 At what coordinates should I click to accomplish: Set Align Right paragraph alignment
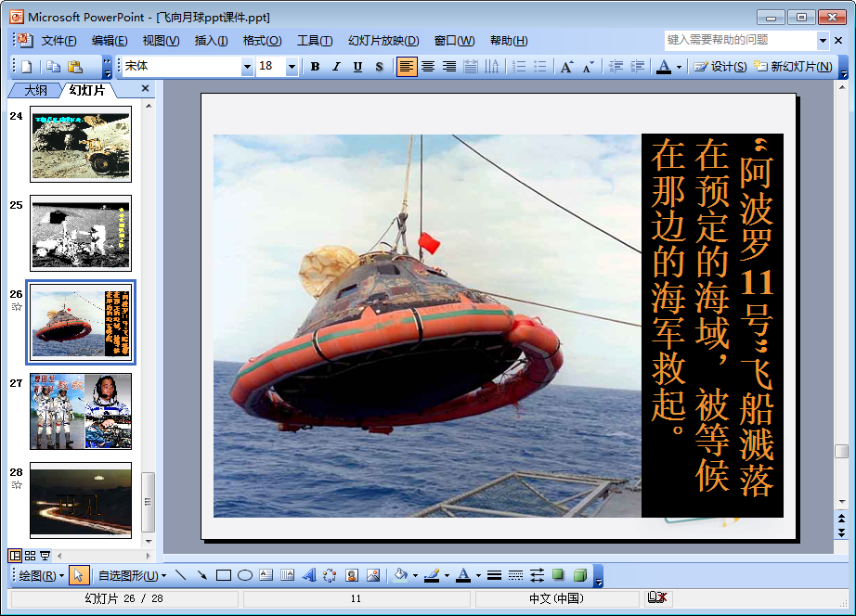point(448,67)
